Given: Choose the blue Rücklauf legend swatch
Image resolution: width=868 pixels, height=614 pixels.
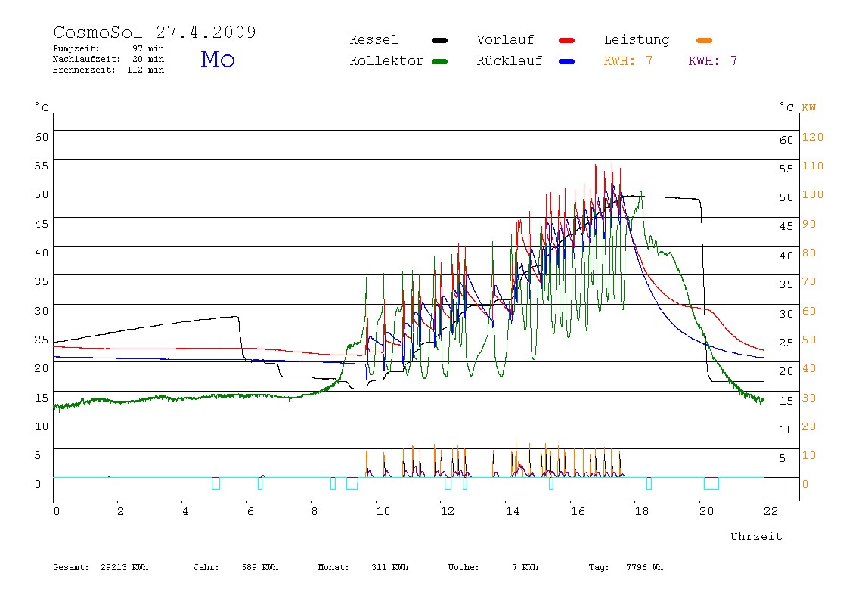Looking at the screenshot, I should (x=567, y=61).
